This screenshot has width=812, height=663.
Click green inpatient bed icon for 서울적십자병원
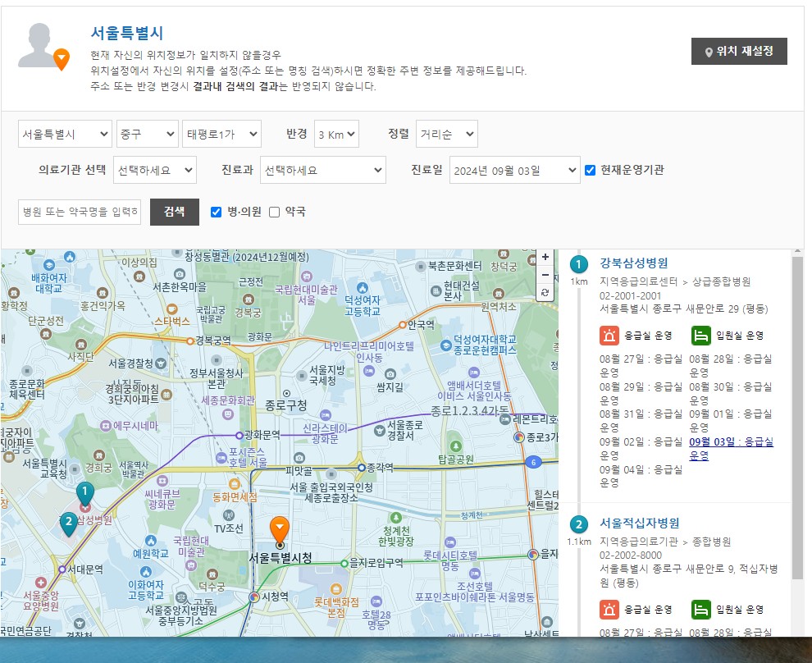coord(700,610)
